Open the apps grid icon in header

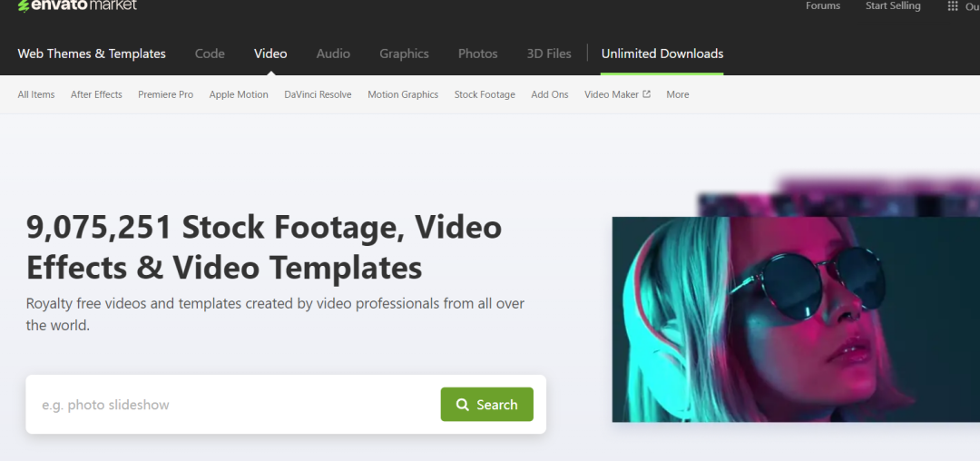[x=953, y=5]
